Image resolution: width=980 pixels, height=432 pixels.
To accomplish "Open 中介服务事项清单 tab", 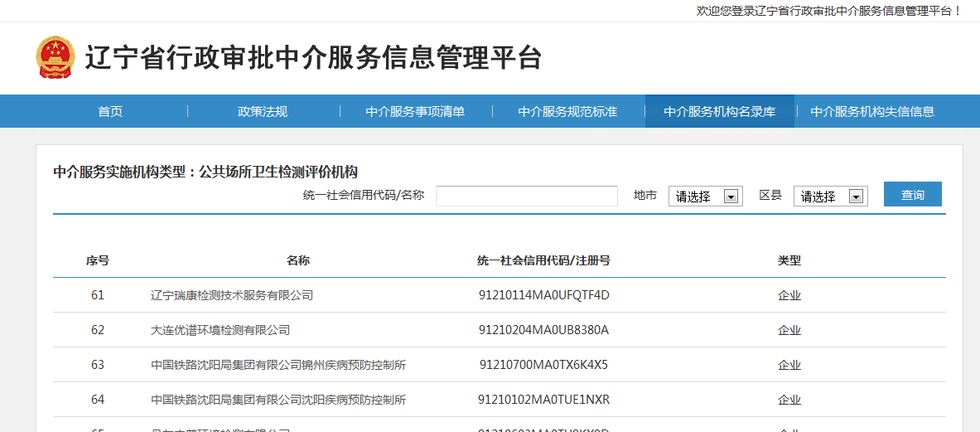I will tap(415, 112).
